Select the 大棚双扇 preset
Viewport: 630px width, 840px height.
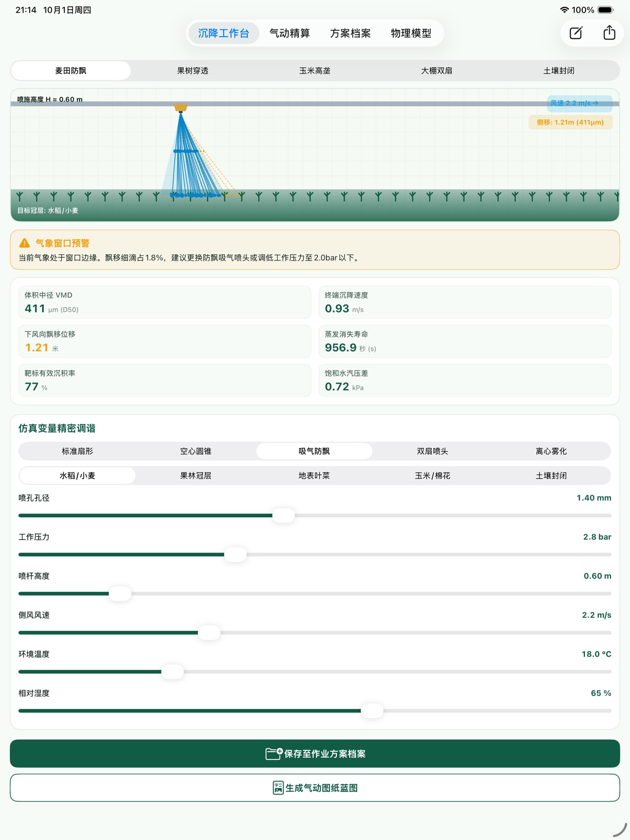[437, 71]
